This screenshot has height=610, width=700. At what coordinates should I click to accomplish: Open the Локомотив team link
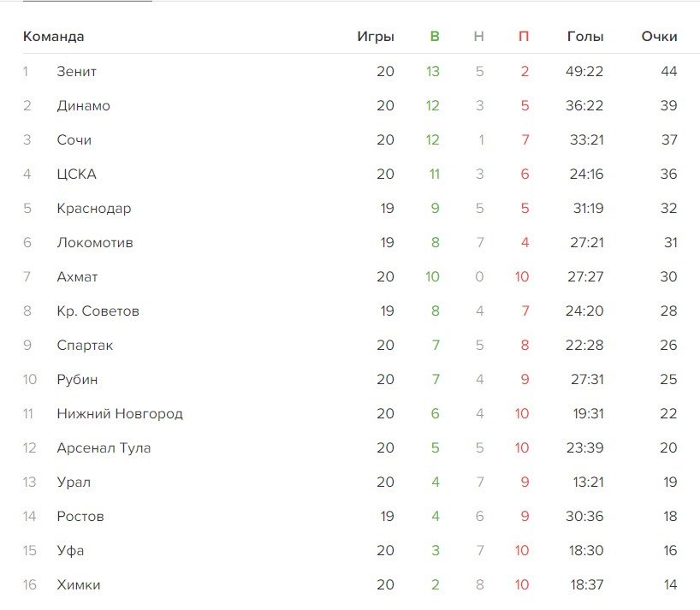point(94,243)
